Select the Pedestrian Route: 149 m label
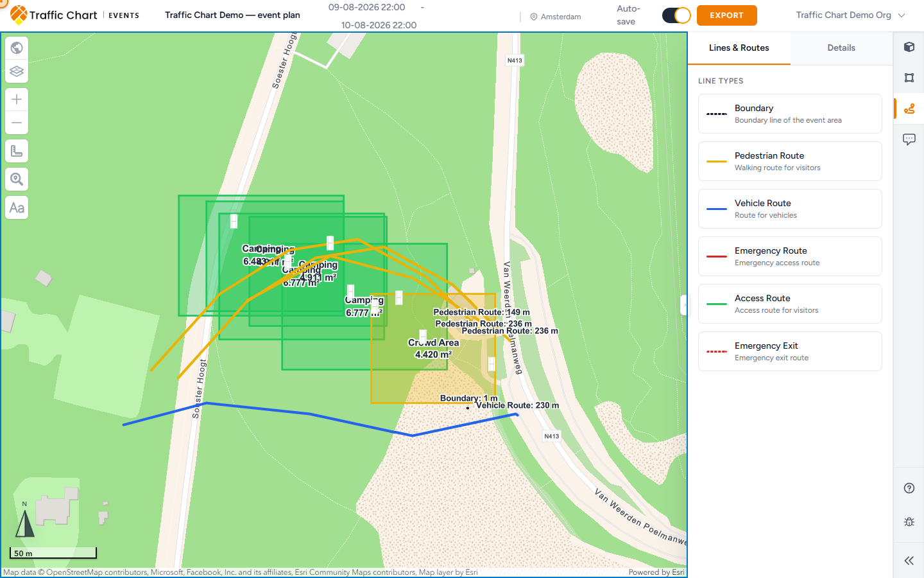 click(481, 312)
